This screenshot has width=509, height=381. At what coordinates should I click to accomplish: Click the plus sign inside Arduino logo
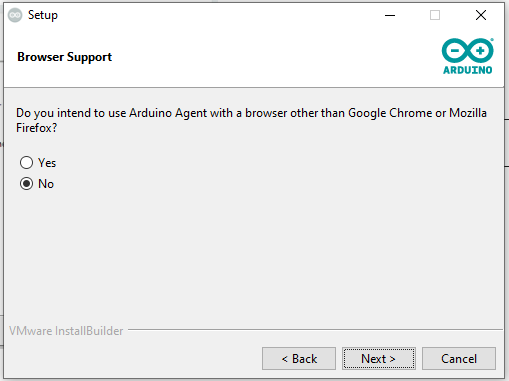coord(480,51)
